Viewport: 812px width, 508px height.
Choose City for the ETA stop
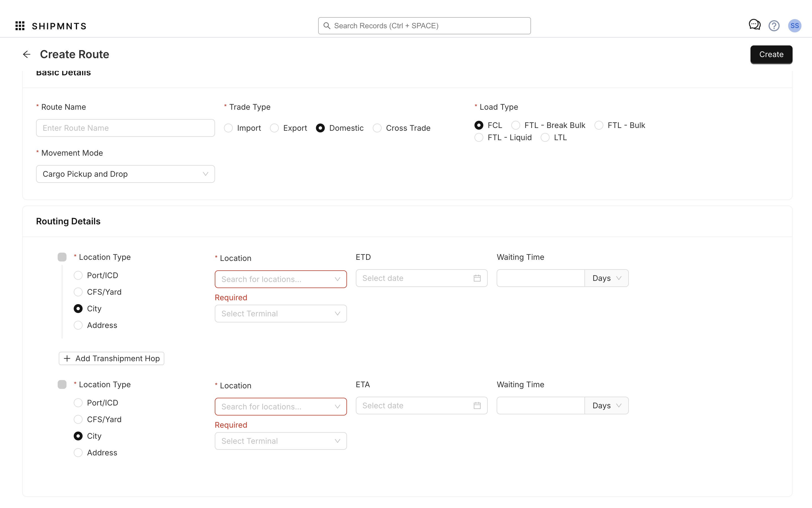tap(87, 436)
